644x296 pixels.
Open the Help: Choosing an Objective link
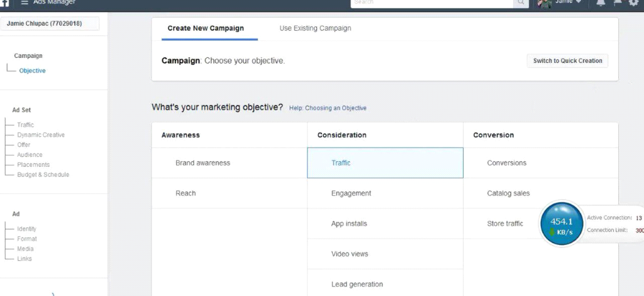coord(328,108)
